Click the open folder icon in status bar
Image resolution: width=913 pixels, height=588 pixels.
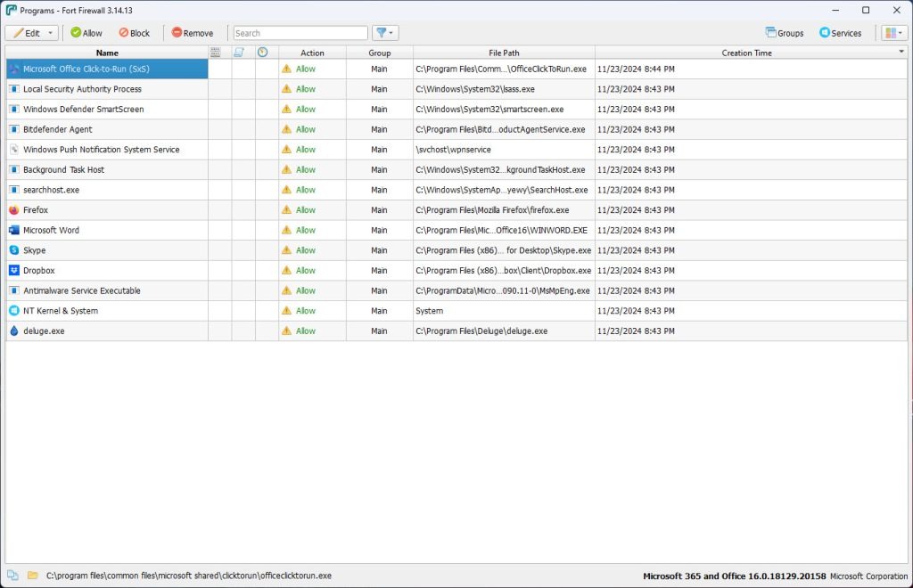click(33, 576)
